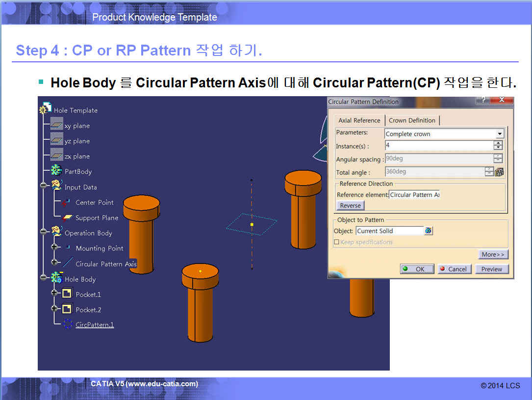Screen dimensions: 532x400
Task: Switch to the Crown Definition tab
Action: coord(412,121)
